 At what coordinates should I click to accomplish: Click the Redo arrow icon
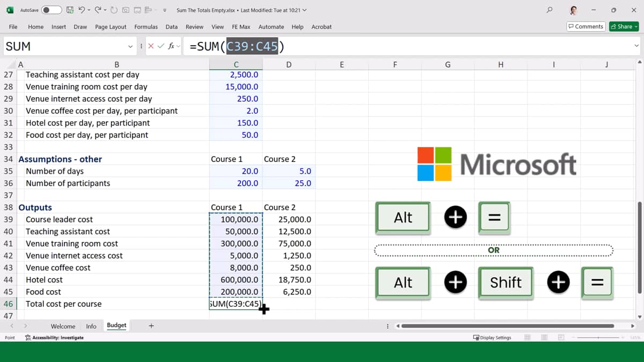tap(98, 10)
